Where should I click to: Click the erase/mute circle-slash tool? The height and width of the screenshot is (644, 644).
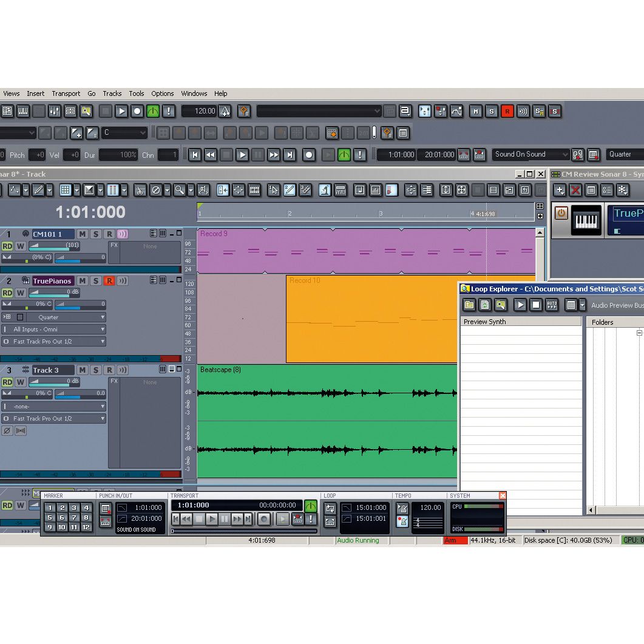tap(155, 190)
